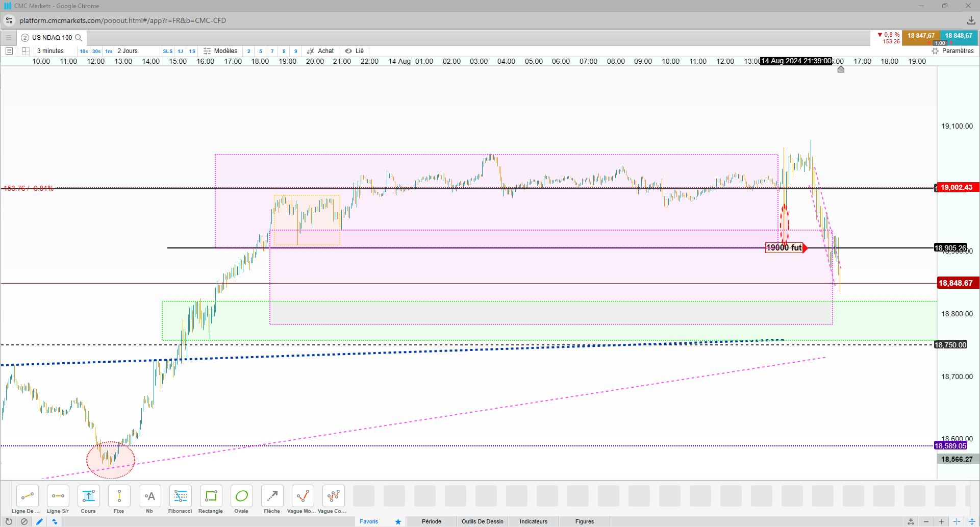Switch to the Indicateurs tab
980x527 pixels.
pos(534,521)
